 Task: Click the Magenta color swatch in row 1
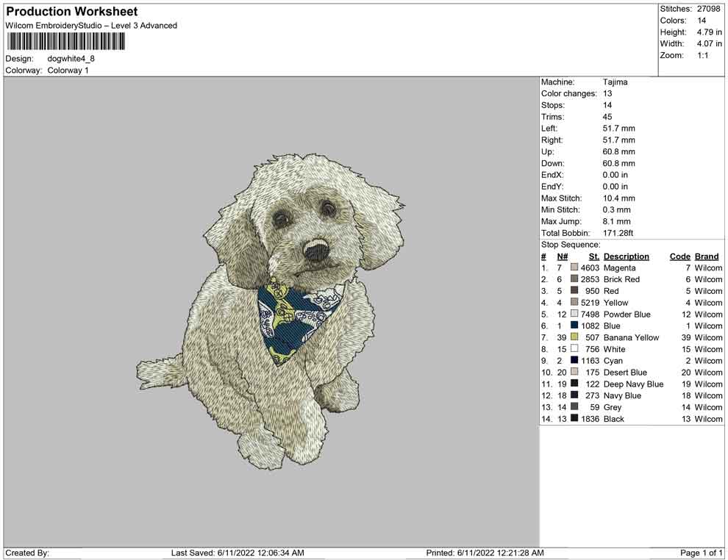click(574, 268)
